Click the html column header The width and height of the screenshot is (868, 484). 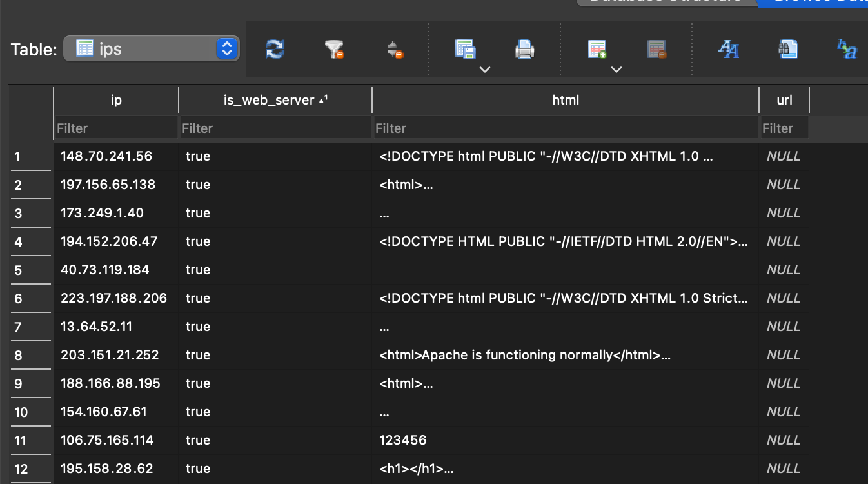[x=566, y=100]
